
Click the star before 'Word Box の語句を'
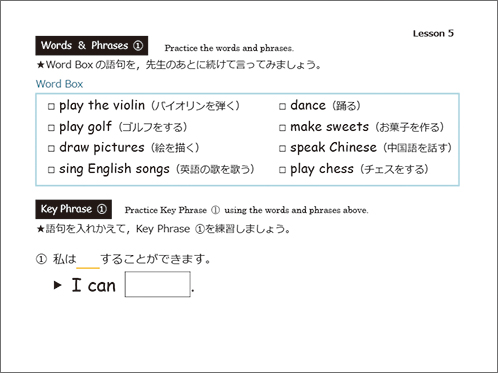pos(41,65)
